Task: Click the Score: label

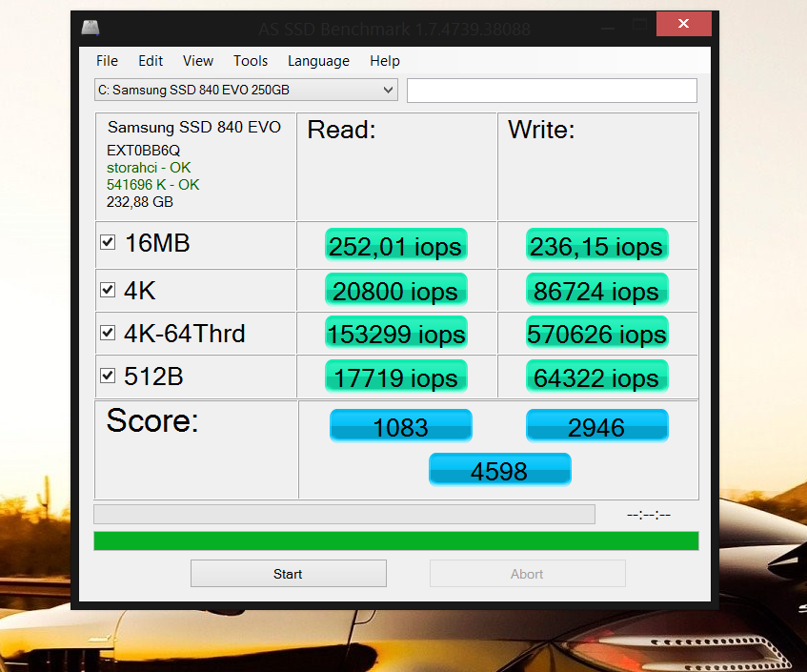Action: pyautogui.click(x=151, y=420)
